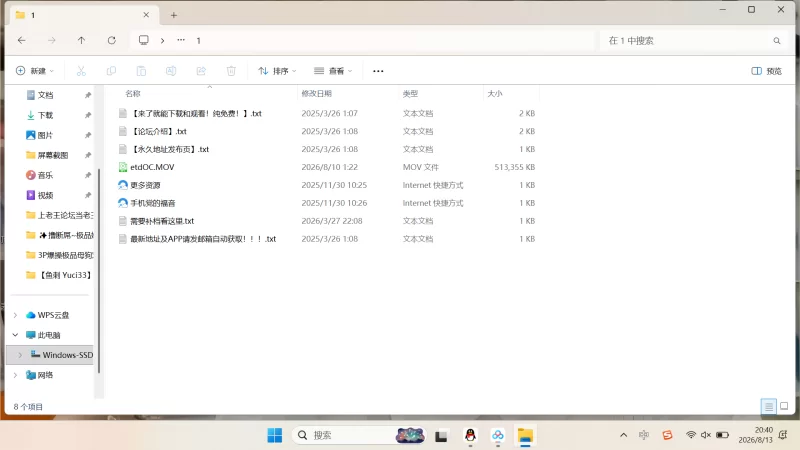Expand the Windows-SSD tree node

[x=20, y=355]
